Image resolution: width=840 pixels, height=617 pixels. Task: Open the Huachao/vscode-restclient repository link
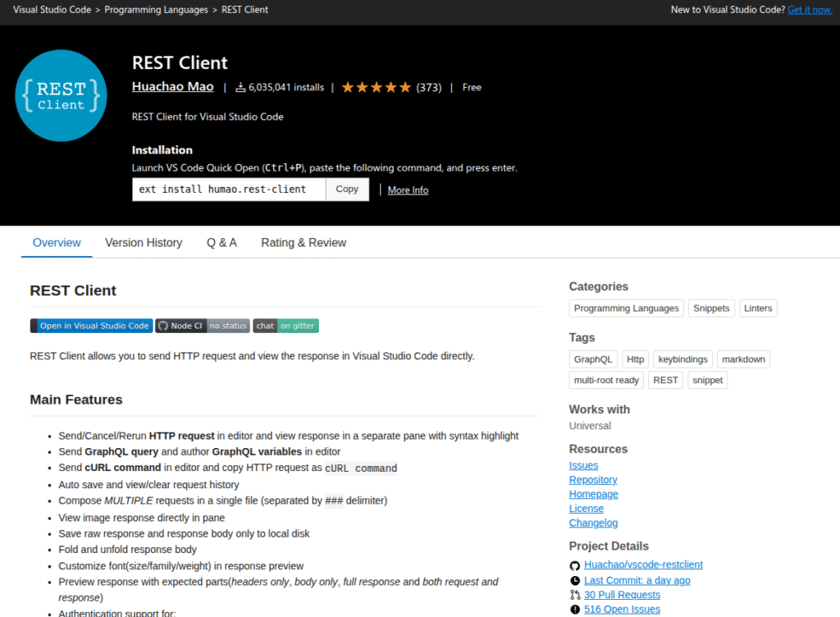(643, 564)
